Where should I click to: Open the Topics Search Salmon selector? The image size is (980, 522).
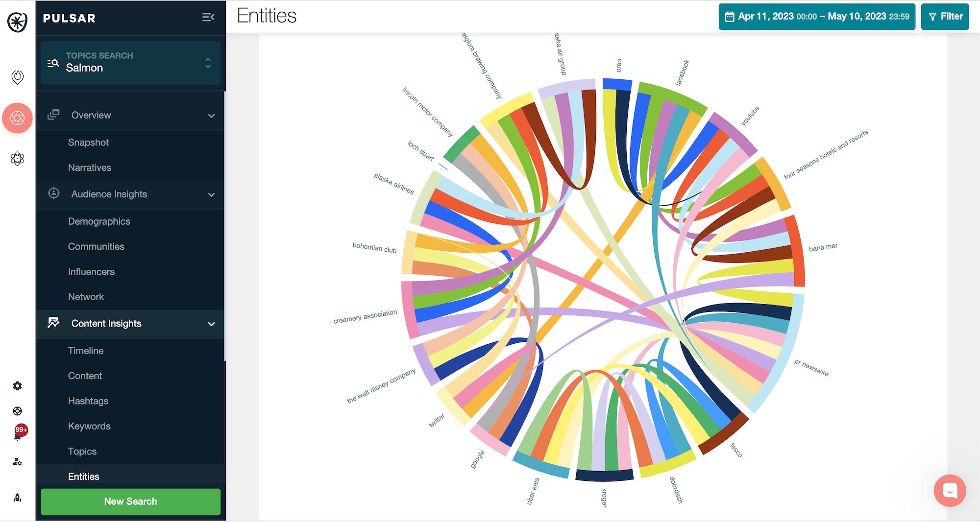pyautogui.click(x=131, y=63)
